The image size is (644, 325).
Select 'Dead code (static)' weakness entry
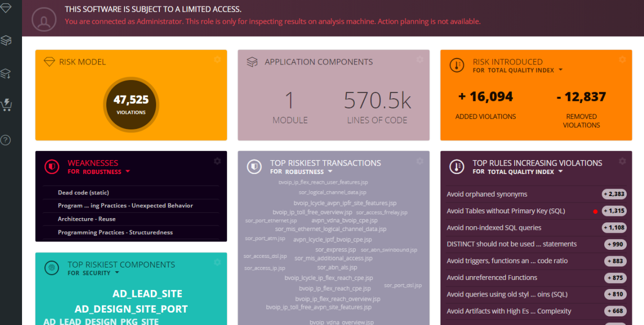pyautogui.click(x=83, y=193)
